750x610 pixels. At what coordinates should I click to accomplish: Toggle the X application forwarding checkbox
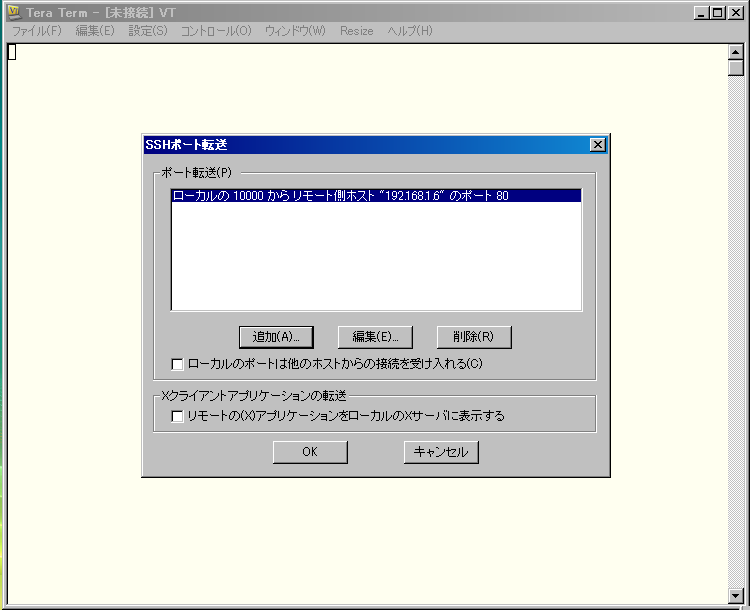178,416
